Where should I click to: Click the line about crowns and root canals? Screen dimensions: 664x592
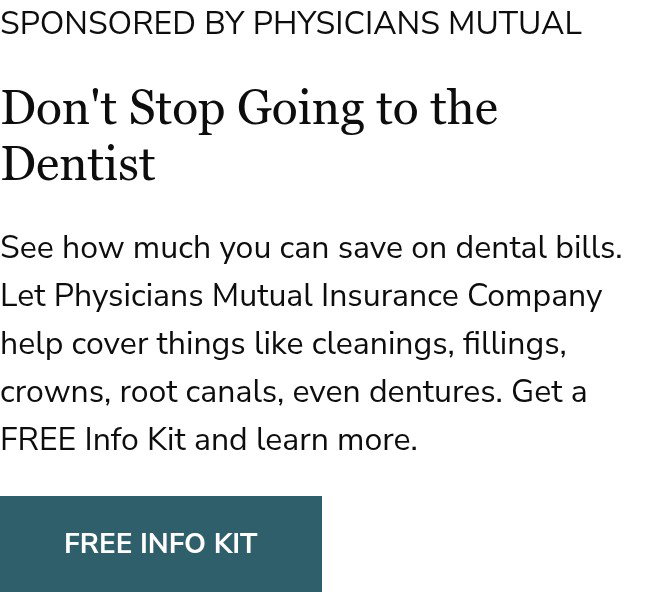tap(293, 392)
